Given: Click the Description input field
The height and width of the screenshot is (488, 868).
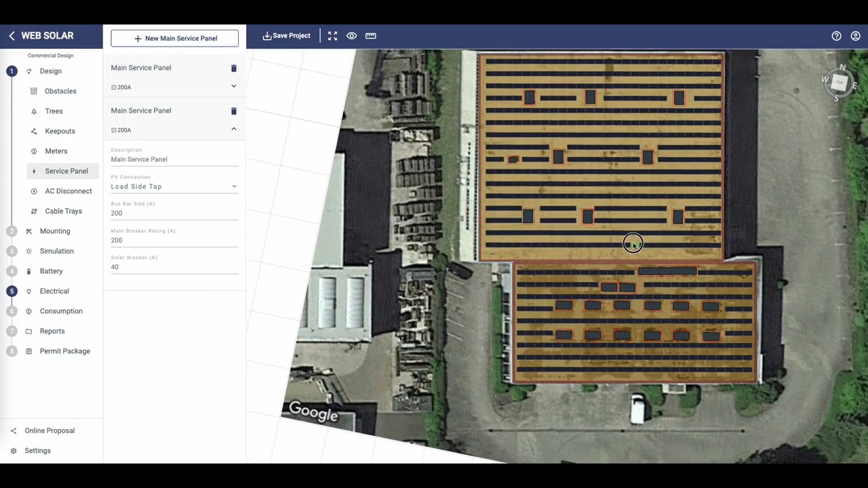Looking at the screenshot, I should tap(174, 159).
